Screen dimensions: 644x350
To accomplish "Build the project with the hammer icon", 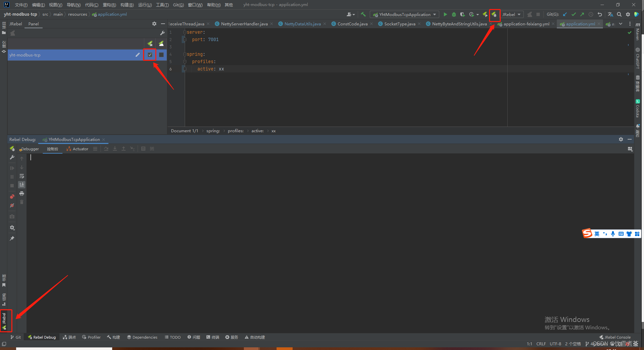I will pyautogui.click(x=363, y=14).
